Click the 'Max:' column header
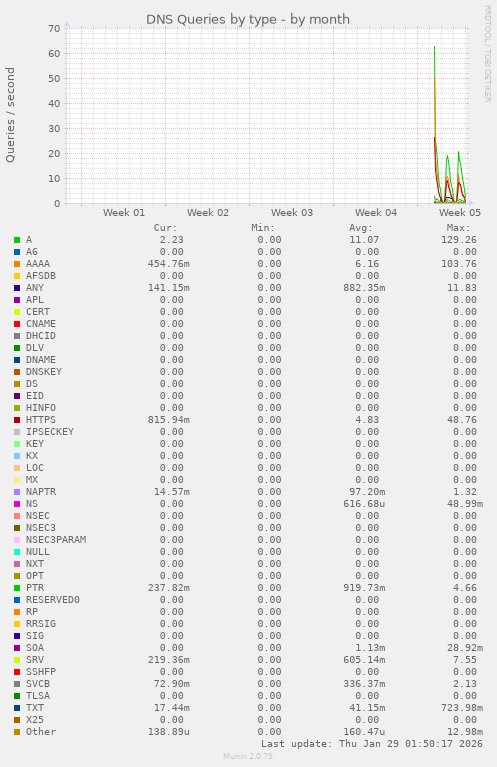Screen dimensions: 497x767 pyautogui.click(x=459, y=228)
